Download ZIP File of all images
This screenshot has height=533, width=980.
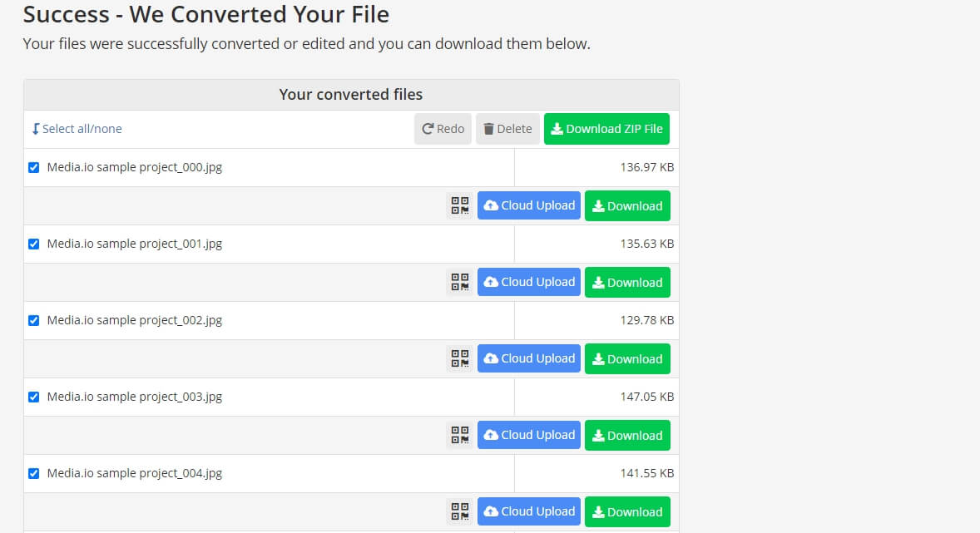tap(606, 129)
